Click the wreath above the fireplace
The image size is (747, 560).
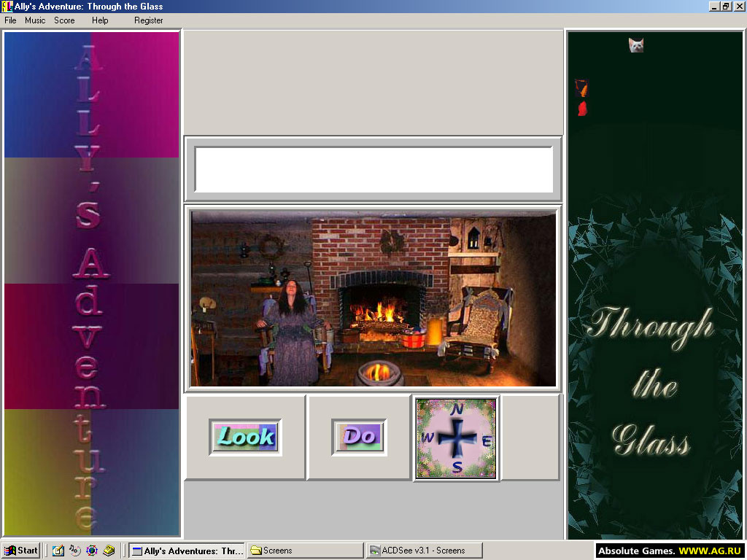tap(391, 242)
